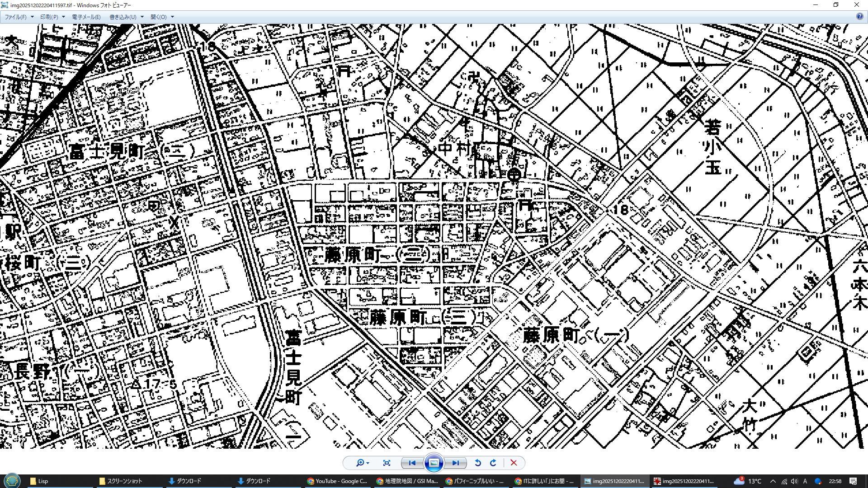868x488 pixels.
Task: Go to the previous image
Action: [x=412, y=463]
